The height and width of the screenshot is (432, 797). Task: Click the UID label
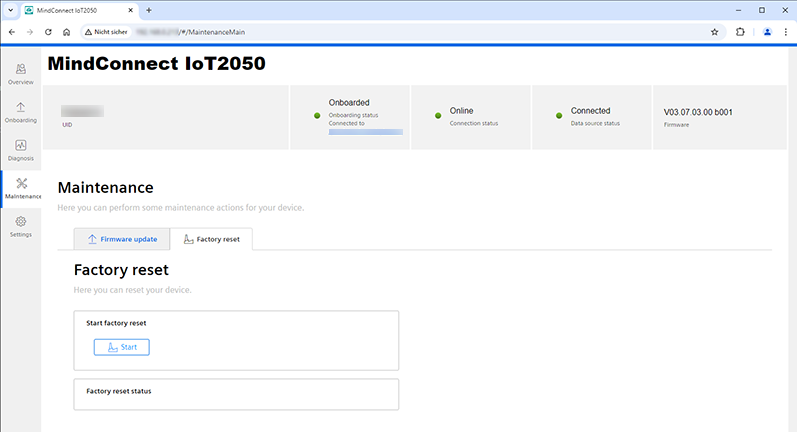coord(67,125)
